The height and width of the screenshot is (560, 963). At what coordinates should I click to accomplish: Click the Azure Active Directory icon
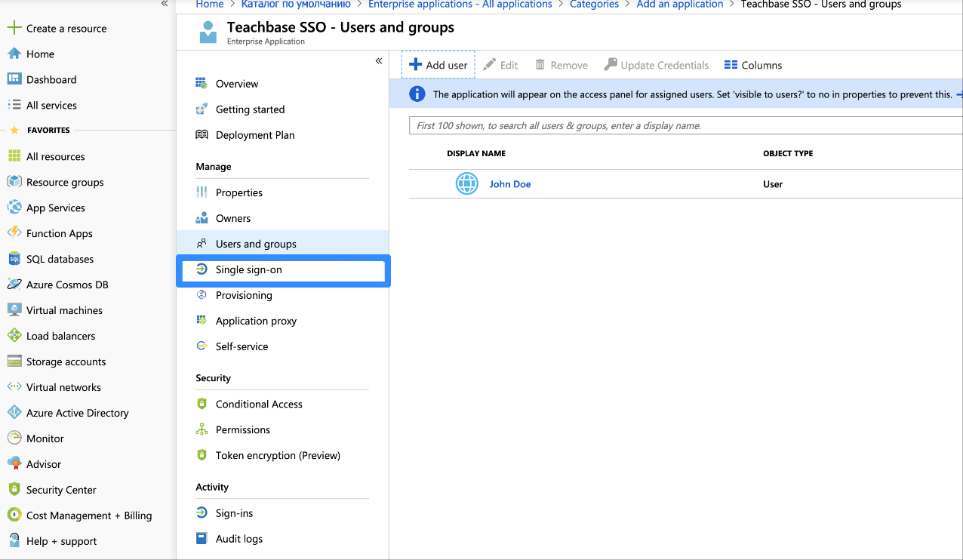pyautogui.click(x=14, y=413)
